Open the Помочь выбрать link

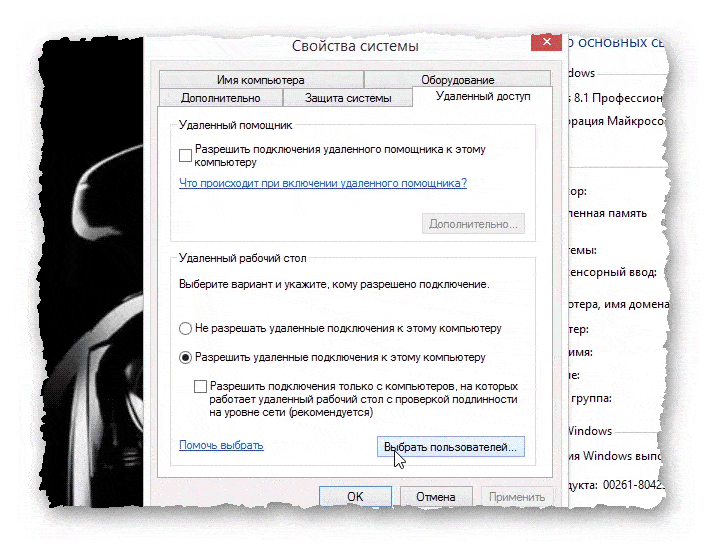(221, 445)
